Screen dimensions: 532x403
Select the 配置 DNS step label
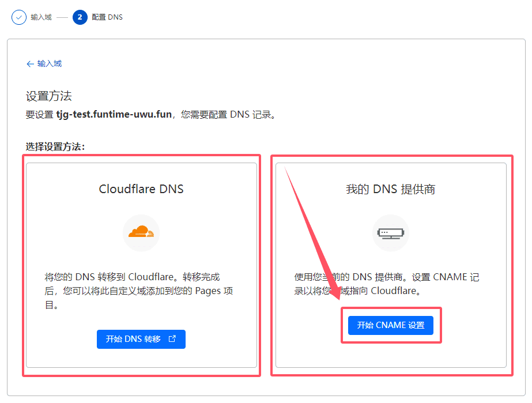pos(107,17)
